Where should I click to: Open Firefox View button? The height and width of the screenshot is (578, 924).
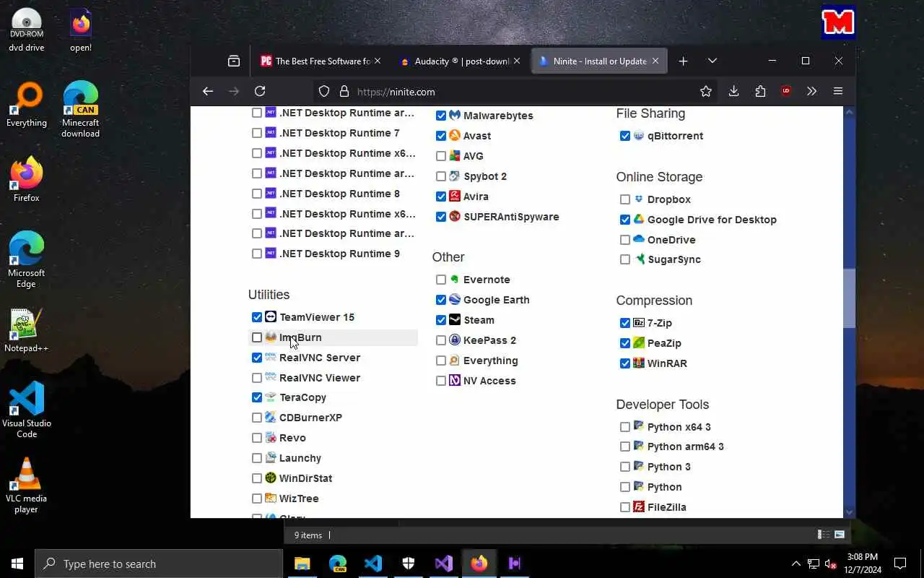click(x=234, y=61)
